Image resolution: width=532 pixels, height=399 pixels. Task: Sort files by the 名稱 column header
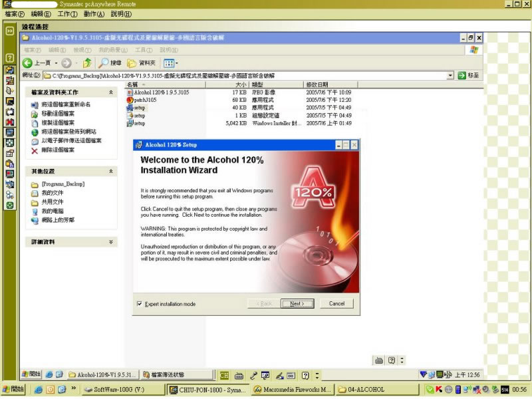[x=165, y=84]
